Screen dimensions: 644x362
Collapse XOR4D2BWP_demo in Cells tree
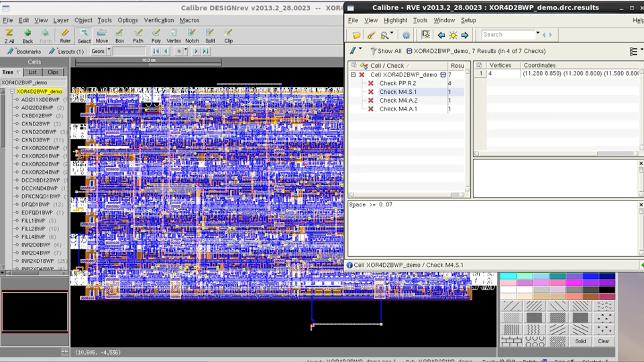point(12,92)
